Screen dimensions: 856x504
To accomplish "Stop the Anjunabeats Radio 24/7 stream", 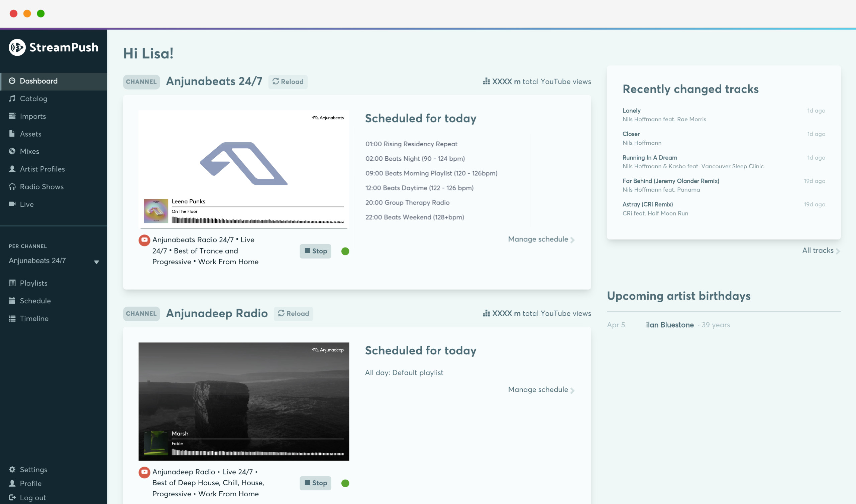I will tap(315, 251).
